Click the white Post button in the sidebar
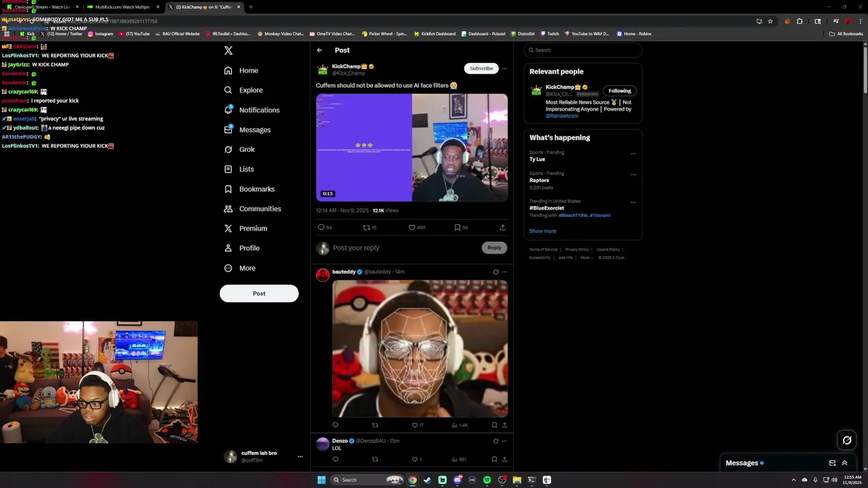This screenshot has width=868, height=488. click(259, 293)
